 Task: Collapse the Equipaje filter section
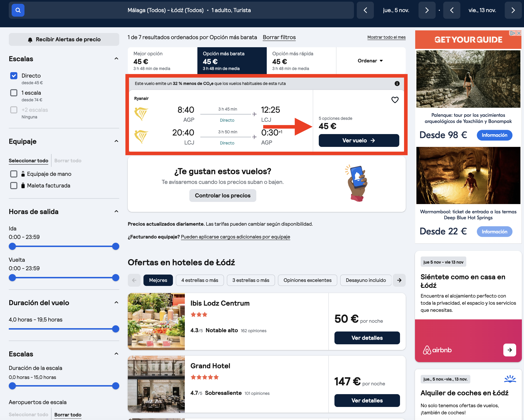[x=116, y=141]
